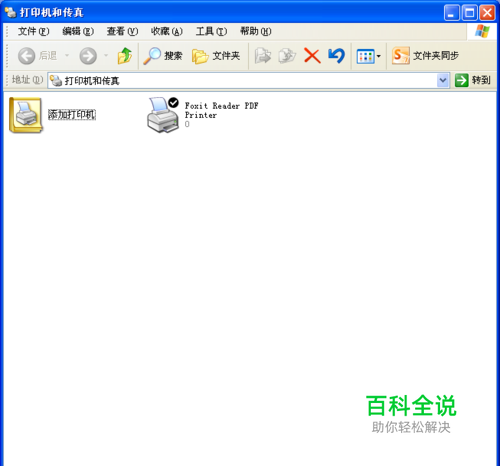Open the Views button icon
500x466 pixels.
pyautogui.click(x=365, y=56)
